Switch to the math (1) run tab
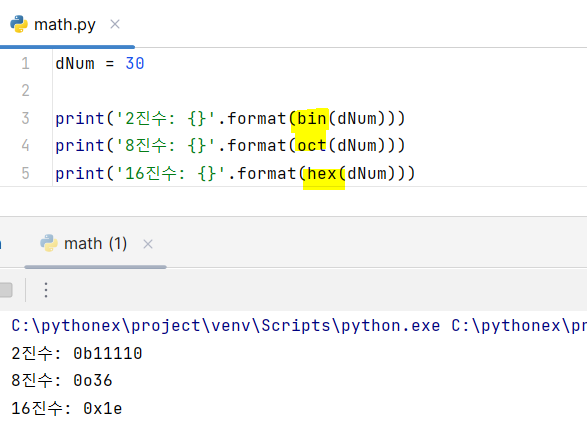Screen dimensions: 587x427 pos(95,244)
